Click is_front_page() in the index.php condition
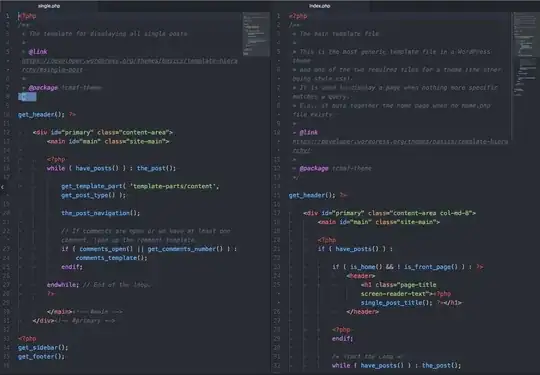The height and width of the screenshot is (375, 540). 431,267
